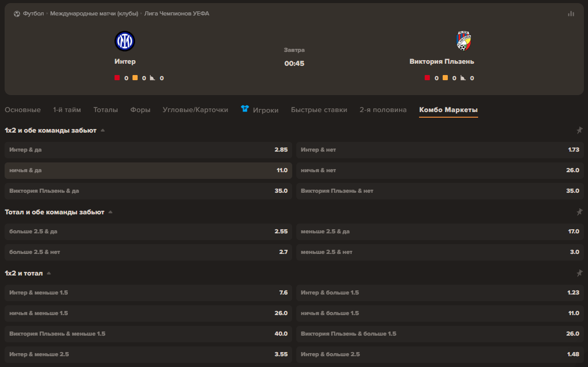Bet on 'меньше 2.5 & нет' at 3.0

pyautogui.click(x=440, y=252)
